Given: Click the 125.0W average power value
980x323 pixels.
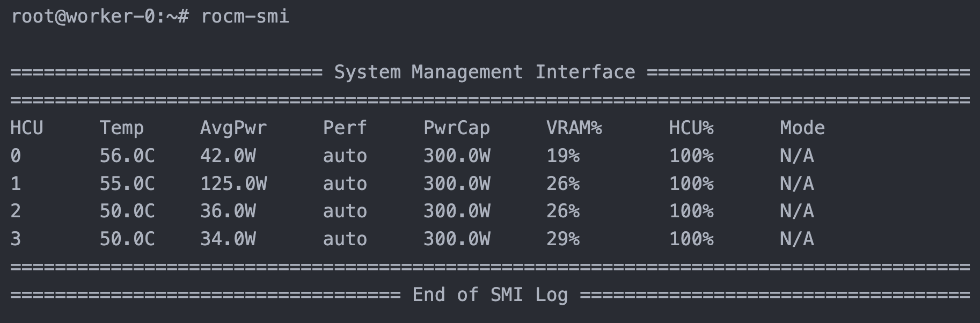Looking at the screenshot, I should click(233, 183).
